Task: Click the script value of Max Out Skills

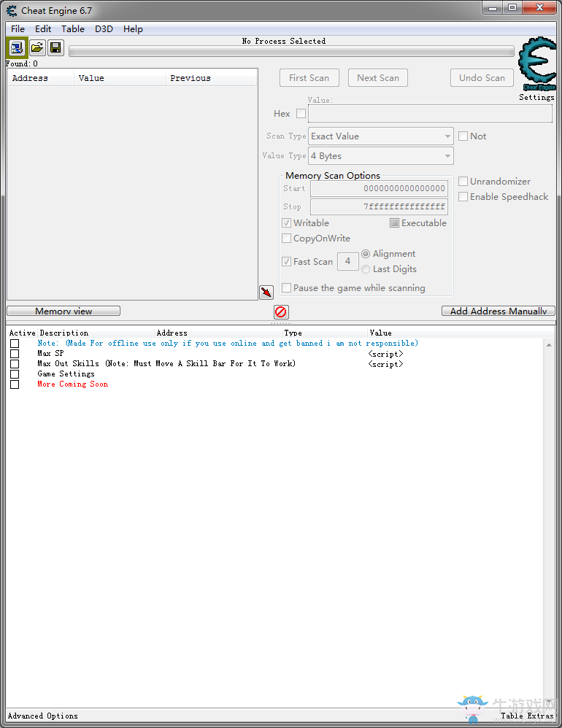Action: tap(385, 364)
